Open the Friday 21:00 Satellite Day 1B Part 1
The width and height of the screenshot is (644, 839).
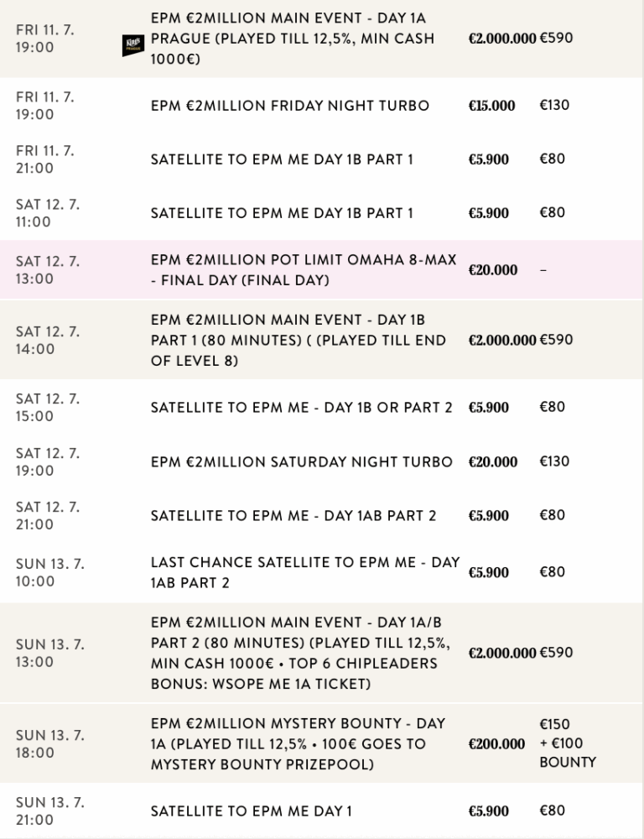coord(282,159)
